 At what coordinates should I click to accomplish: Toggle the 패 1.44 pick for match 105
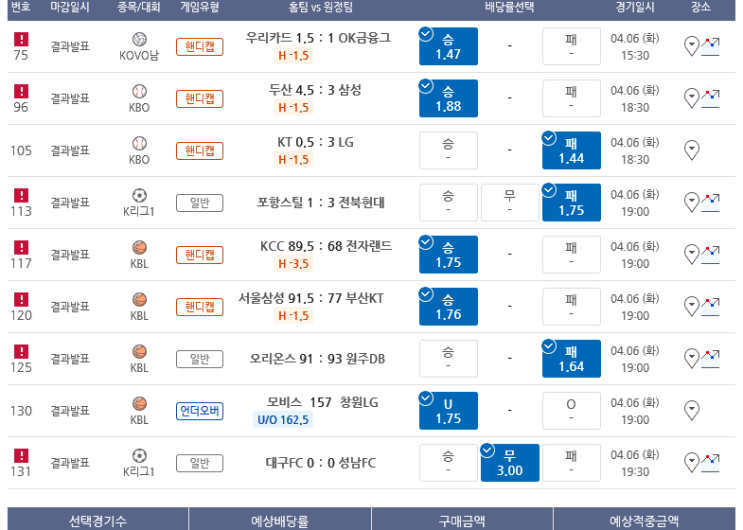click(571, 150)
